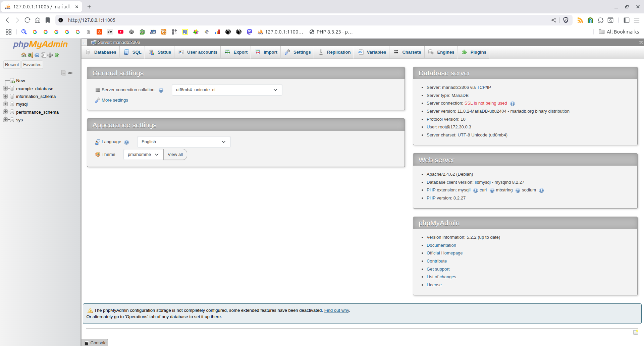Open Theme dropdown showing pmahomme
Viewport: 644px width, 346px height.
(x=143, y=155)
